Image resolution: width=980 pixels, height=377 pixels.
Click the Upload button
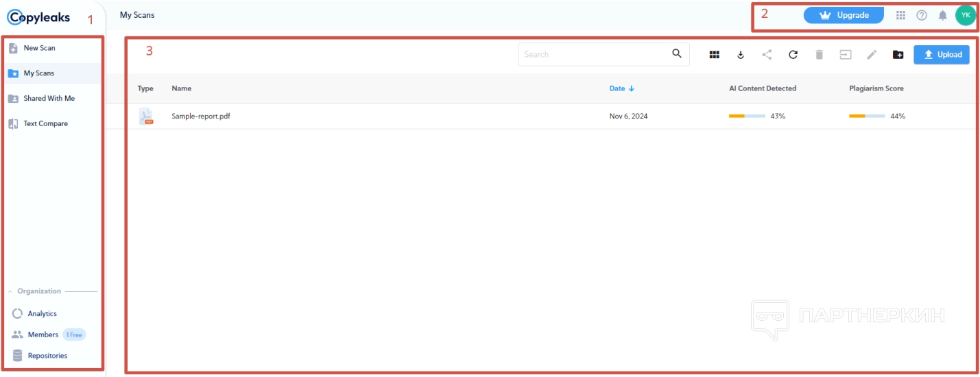point(942,55)
